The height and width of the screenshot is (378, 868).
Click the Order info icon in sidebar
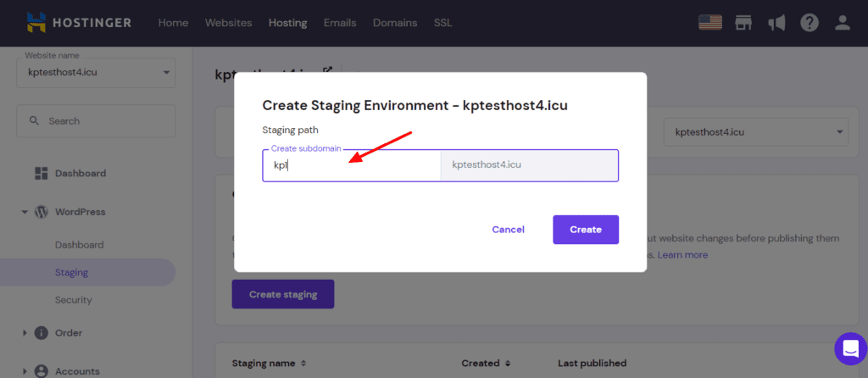pyautogui.click(x=41, y=333)
